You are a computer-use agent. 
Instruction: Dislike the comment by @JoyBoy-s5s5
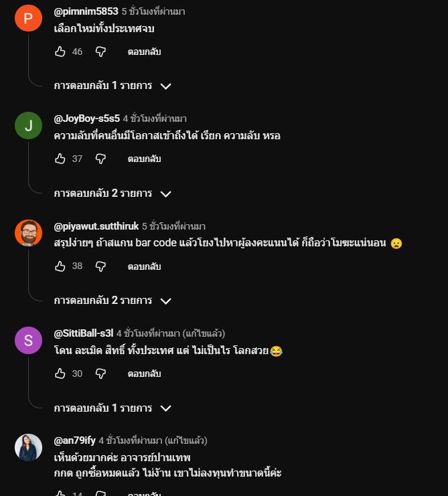point(100,159)
